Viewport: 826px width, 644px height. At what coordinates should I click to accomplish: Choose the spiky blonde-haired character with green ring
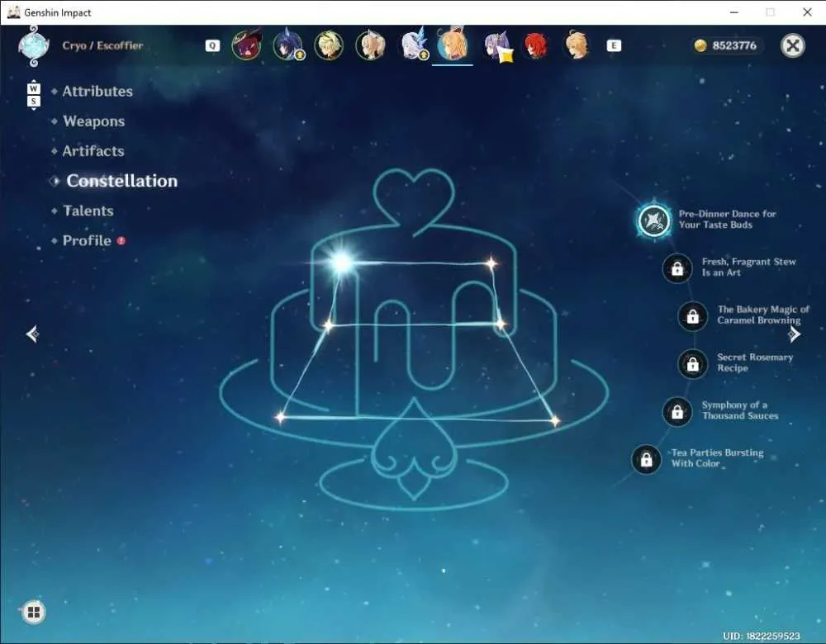[x=329, y=45]
